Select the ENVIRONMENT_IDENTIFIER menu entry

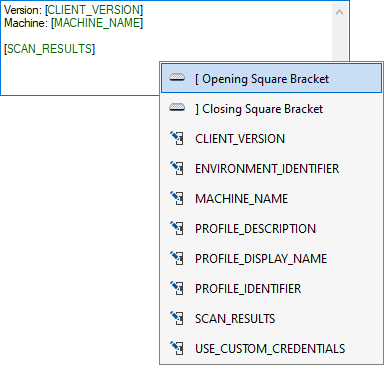(271, 169)
